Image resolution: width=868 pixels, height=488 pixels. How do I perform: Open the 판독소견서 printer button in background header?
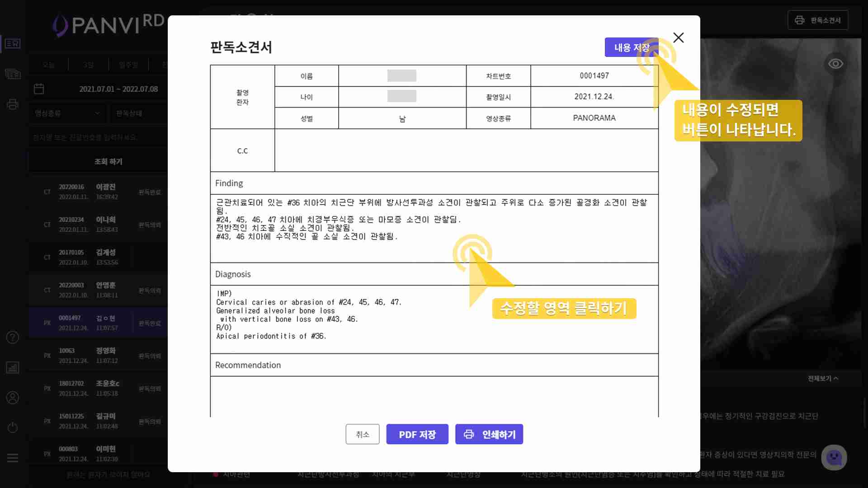(818, 20)
